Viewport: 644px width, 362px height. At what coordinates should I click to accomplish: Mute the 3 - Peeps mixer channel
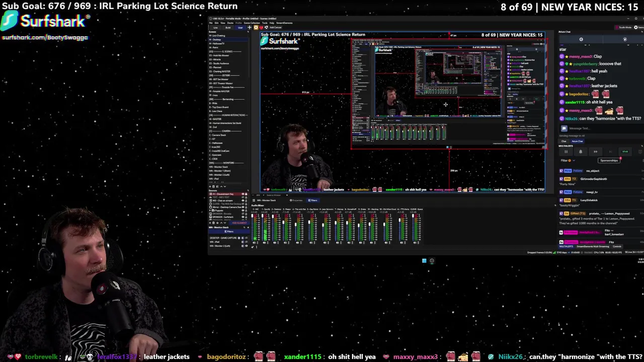[285, 243]
